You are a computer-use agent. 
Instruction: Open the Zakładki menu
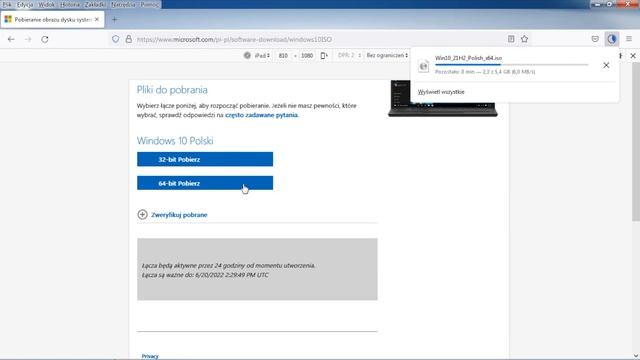coord(95,4)
